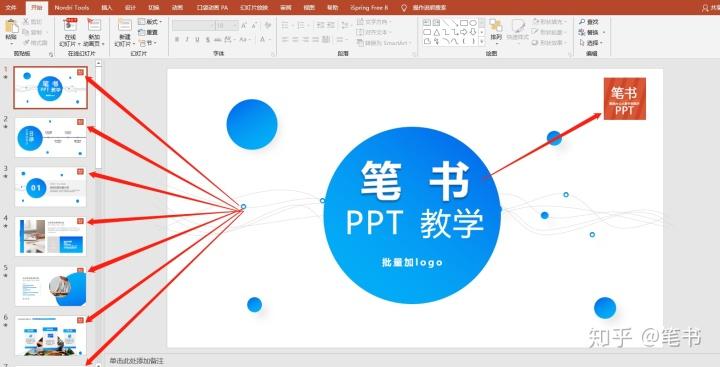Select the orange 笔书 PPT logo on the slide

pos(624,98)
